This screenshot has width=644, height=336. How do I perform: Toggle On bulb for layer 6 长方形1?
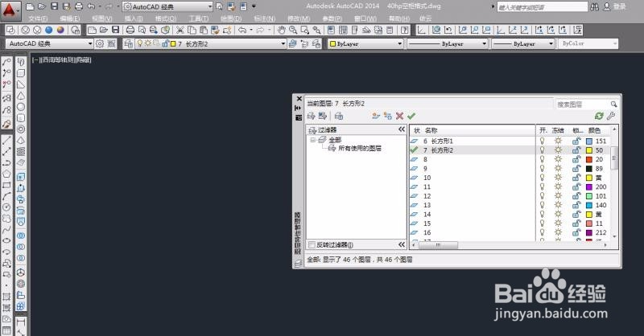pyautogui.click(x=542, y=141)
